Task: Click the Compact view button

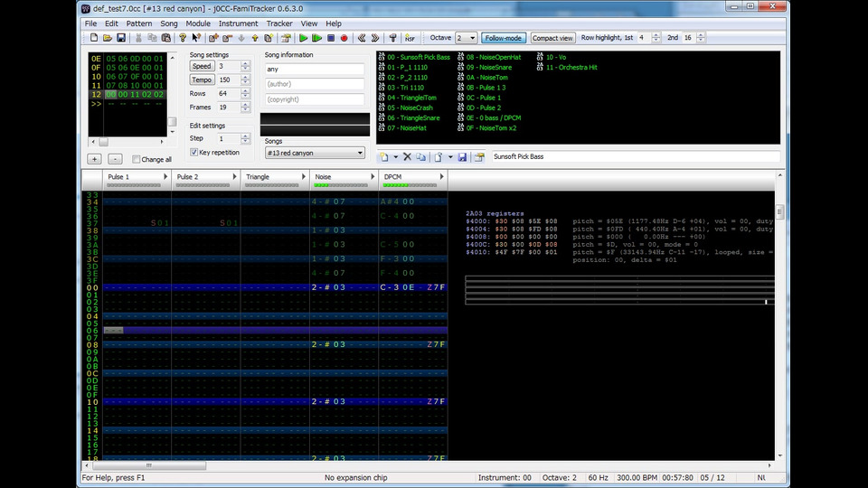Action: coord(552,38)
